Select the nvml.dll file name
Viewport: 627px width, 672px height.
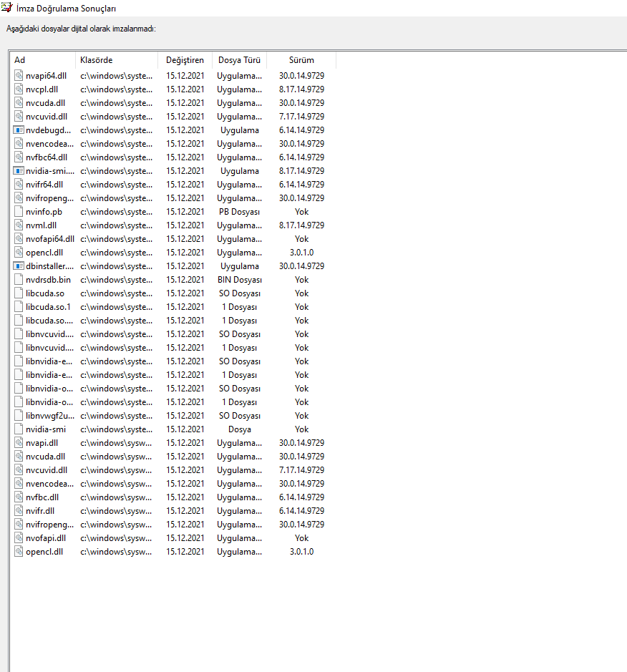tap(41, 225)
